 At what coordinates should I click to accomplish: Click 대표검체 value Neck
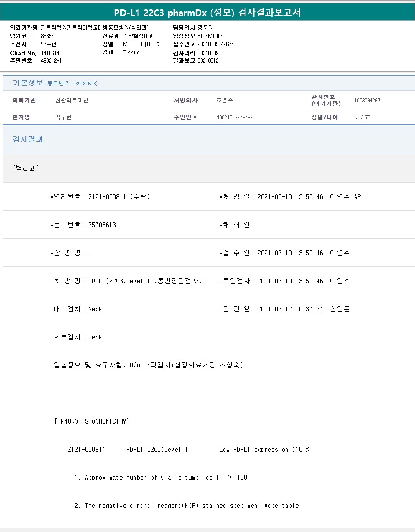coord(95,309)
